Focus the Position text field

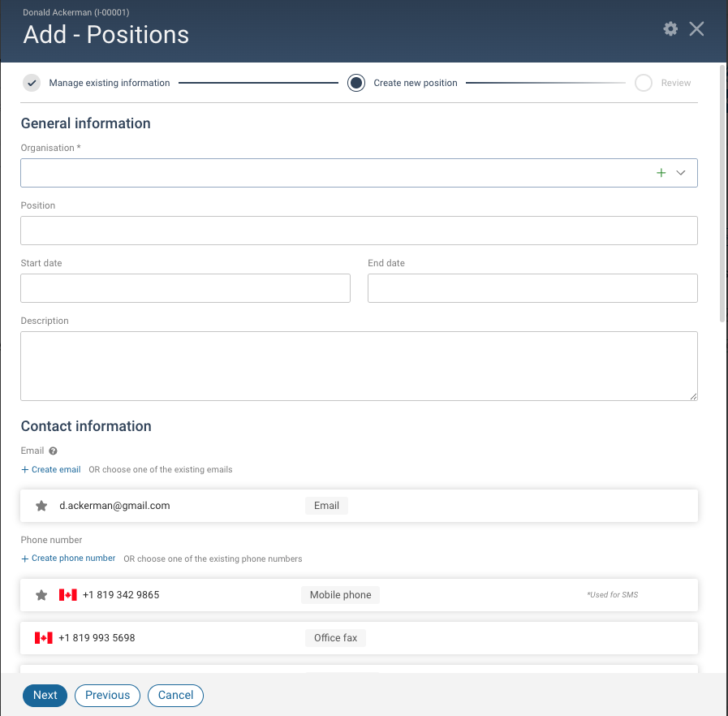359,231
